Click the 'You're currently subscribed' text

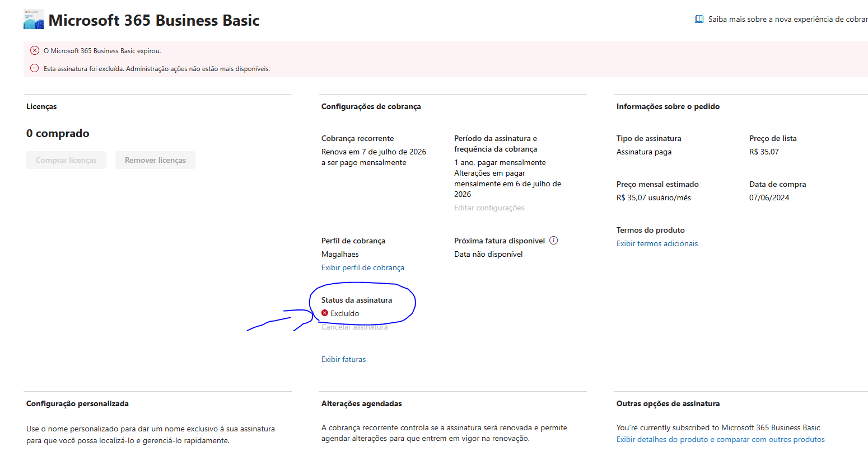[x=718, y=427]
